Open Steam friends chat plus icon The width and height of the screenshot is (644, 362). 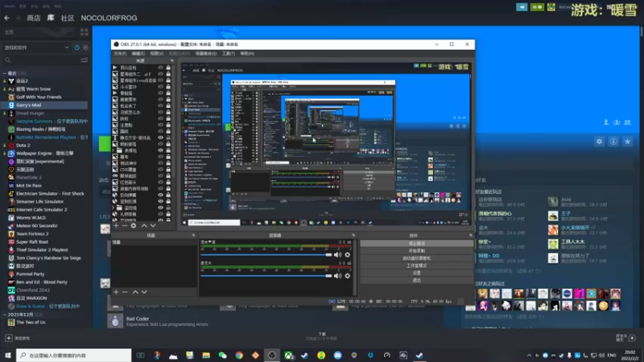coord(632,338)
